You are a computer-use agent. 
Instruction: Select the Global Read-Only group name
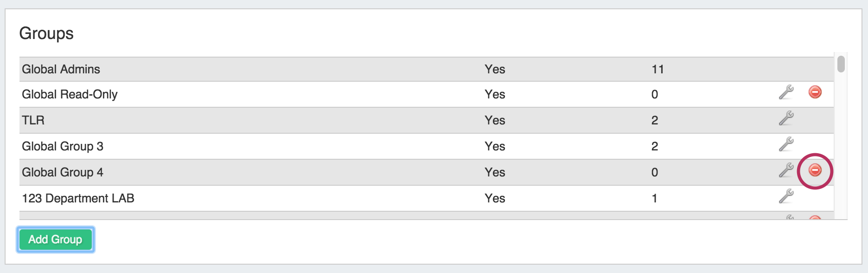pyautogui.click(x=70, y=95)
